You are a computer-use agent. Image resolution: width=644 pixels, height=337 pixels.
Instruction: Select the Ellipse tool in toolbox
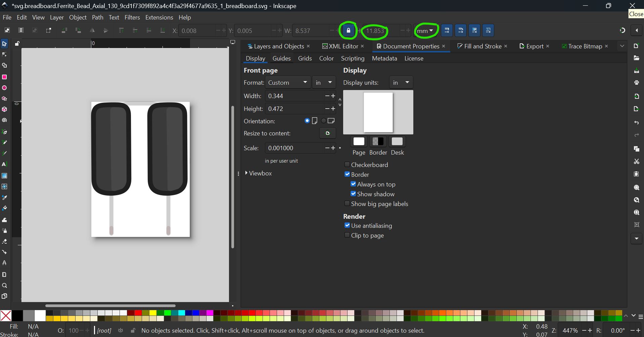click(4, 88)
